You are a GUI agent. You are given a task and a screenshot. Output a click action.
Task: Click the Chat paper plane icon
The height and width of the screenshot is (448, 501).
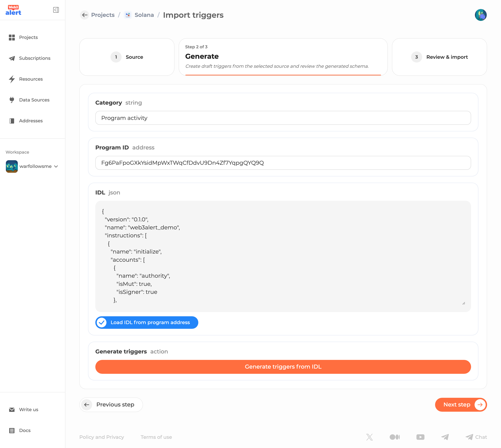click(x=469, y=437)
